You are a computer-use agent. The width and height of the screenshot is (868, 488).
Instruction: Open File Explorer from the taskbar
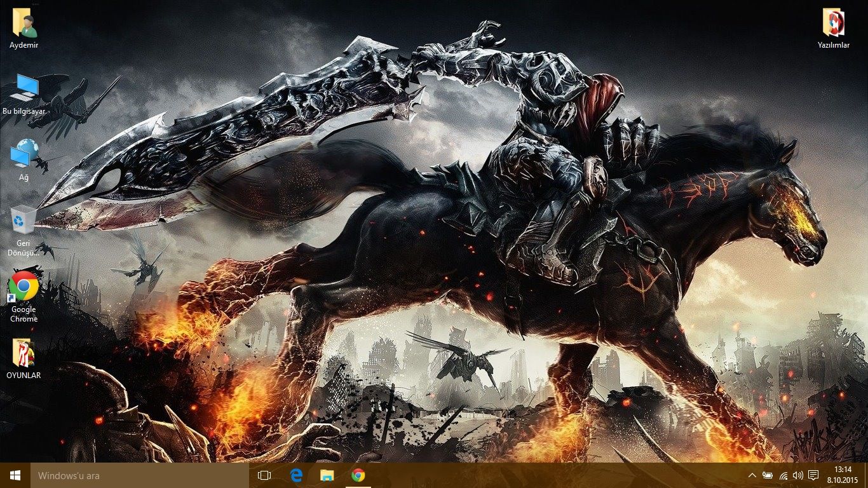pyautogui.click(x=327, y=475)
